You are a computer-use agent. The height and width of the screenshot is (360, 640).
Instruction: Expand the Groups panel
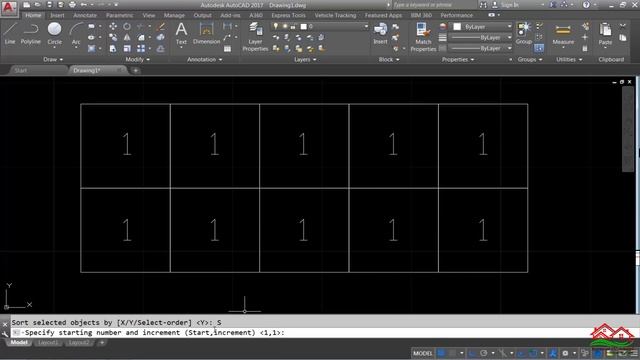coord(530,60)
